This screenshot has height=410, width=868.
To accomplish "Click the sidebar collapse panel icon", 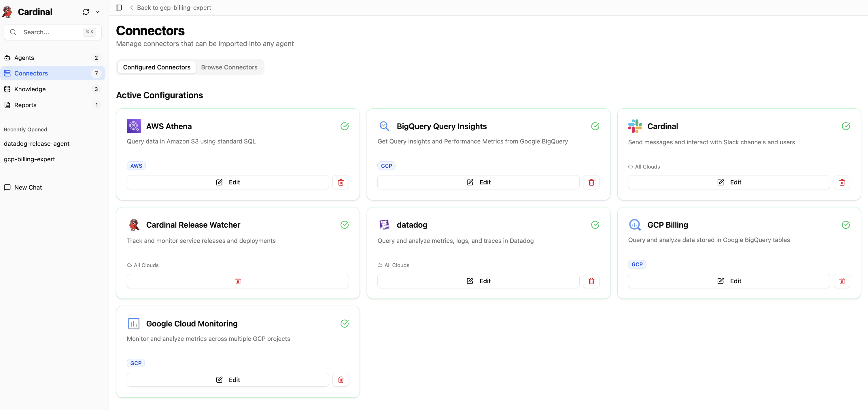I will (x=119, y=7).
